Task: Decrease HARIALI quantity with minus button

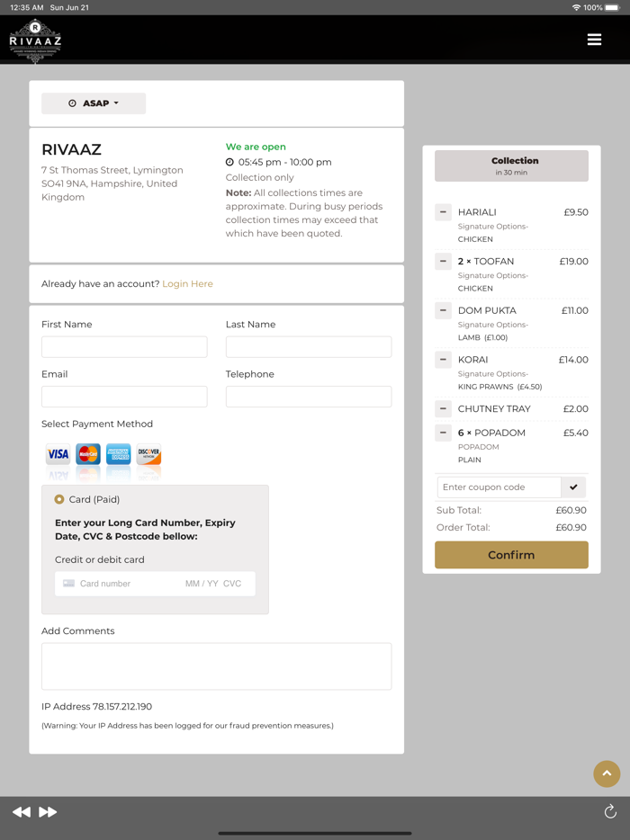Action: (443, 211)
